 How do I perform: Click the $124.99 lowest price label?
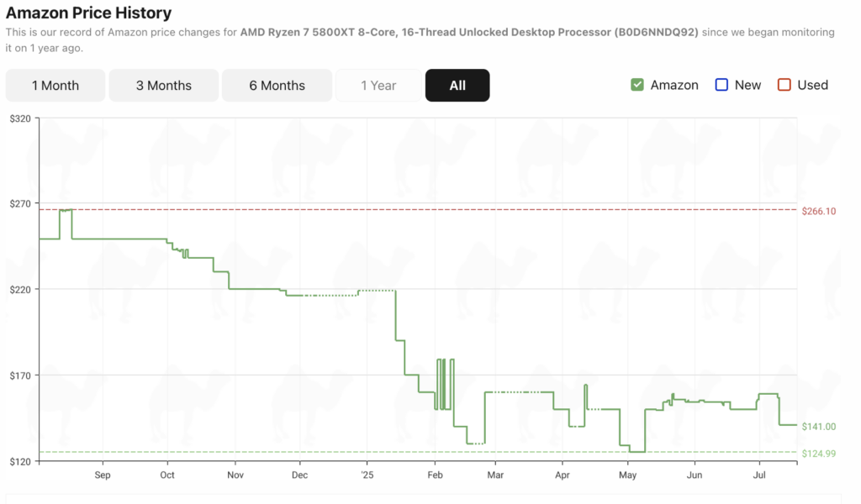coord(819,454)
